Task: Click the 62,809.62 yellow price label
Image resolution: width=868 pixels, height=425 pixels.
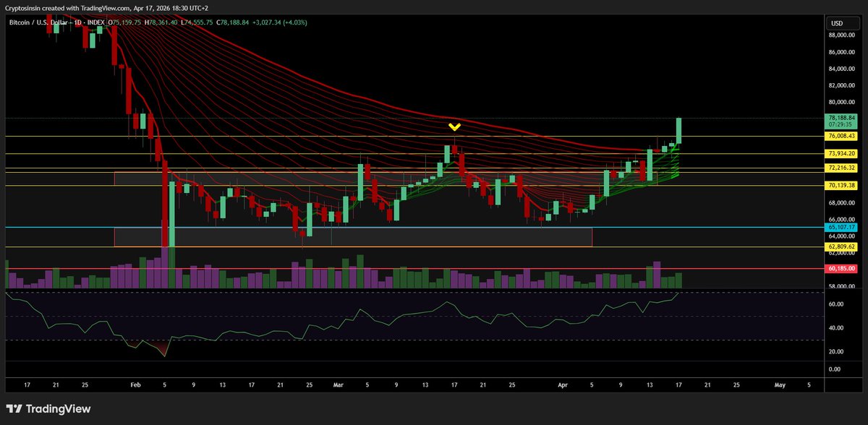Action: point(841,246)
